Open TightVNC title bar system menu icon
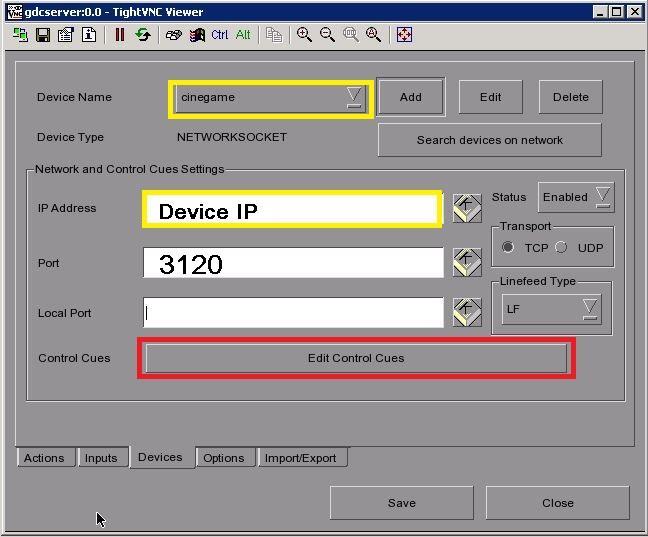This screenshot has height=537, width=648. (14, 12)
